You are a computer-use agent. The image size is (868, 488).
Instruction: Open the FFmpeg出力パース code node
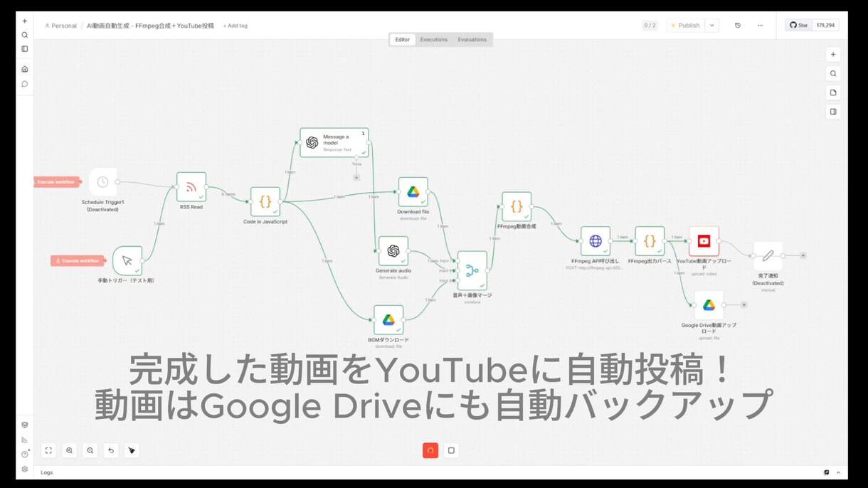(x=650, y=241)
